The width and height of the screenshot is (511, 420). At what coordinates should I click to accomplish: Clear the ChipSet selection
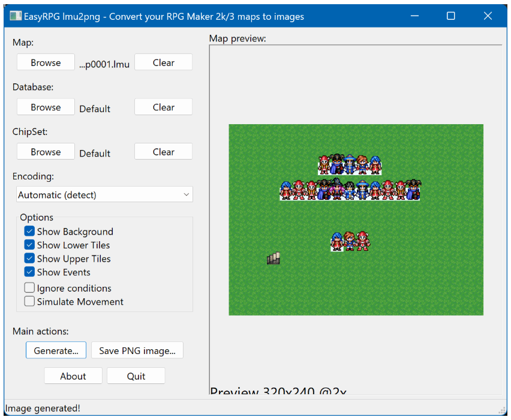click(x=163, y=152)
